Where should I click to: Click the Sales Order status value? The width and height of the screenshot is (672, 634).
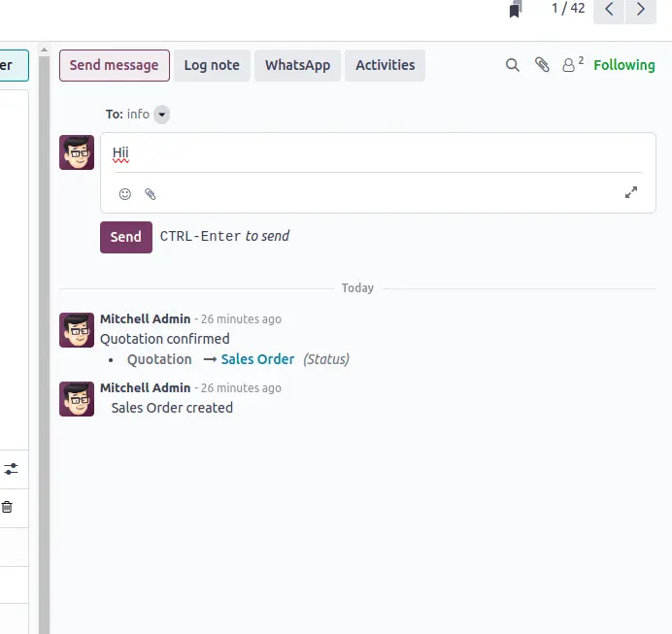point(257,359)
